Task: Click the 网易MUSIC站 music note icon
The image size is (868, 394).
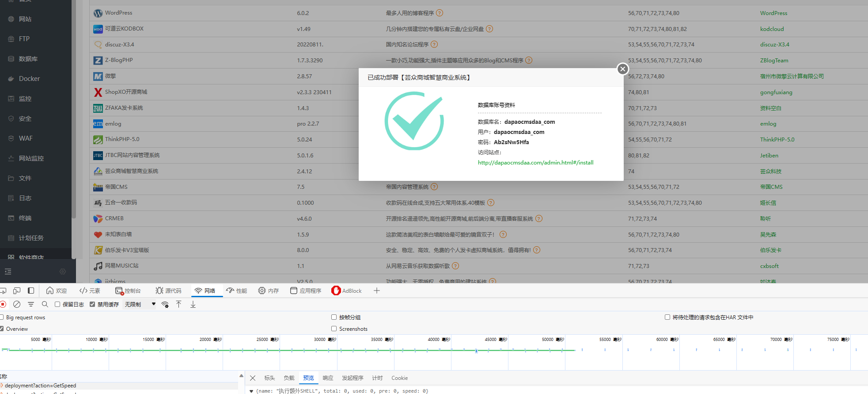Action: click(98, 266)
